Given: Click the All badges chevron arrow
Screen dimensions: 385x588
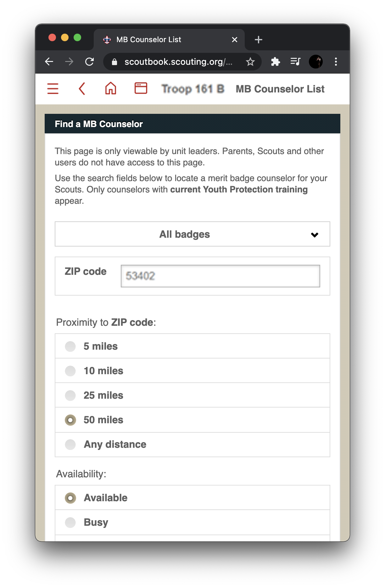Looking at the screenshot, I should tap(315, 235).
